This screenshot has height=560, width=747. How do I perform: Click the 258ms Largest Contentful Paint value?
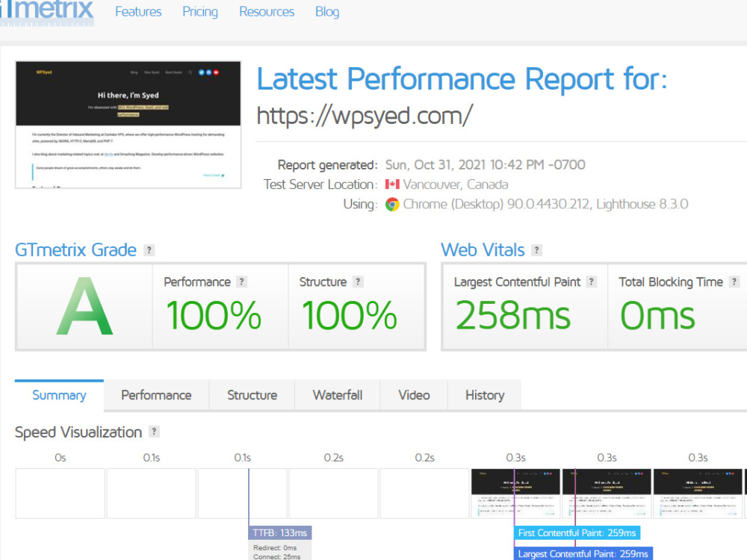coord(512,315)
